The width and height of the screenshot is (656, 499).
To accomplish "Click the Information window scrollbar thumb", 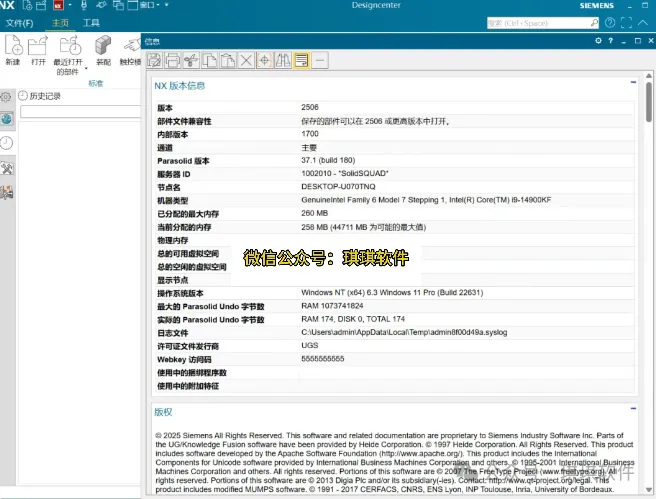I will point(648,102).
